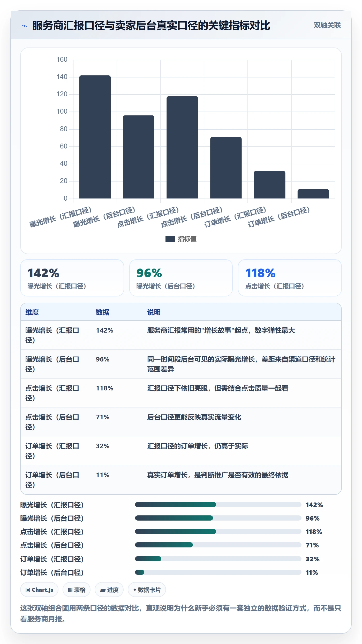362x644 pixels.
Task: Click the 118% progress bar
Action: [218, 531]
